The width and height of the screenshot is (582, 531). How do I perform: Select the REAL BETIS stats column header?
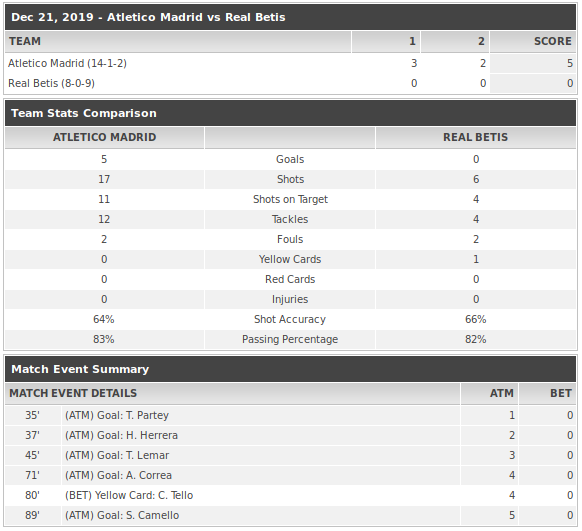475,137
